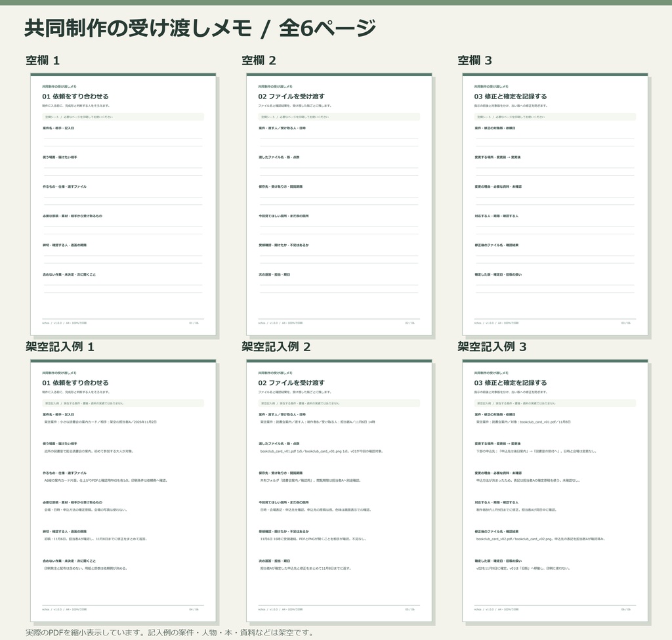
Task: Click page number 03 / 06 in 空欄 3 footer
Action: [625, 323]
